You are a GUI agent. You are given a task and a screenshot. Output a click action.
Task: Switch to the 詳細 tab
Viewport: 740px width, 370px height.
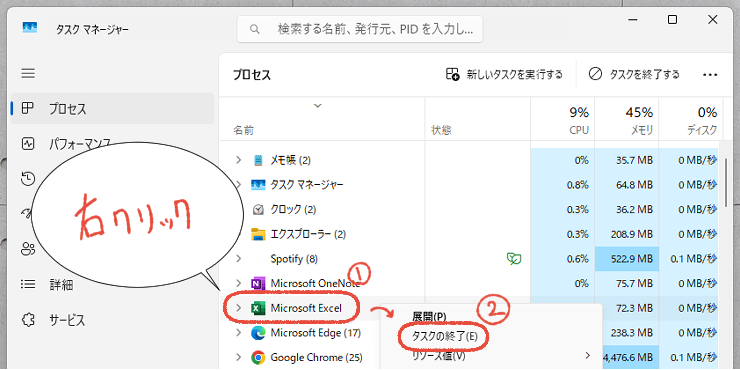112,285
